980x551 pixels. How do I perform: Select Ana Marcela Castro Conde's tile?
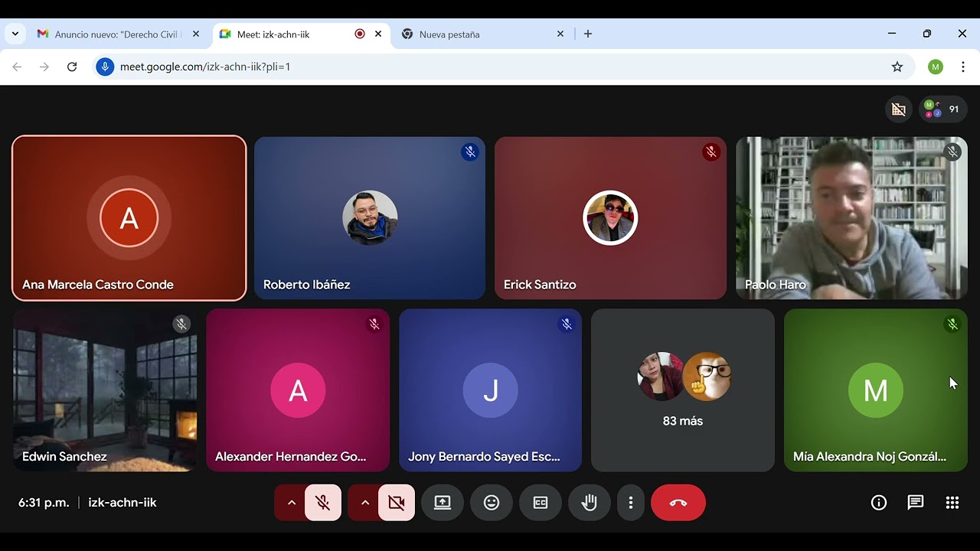point(129,218)
